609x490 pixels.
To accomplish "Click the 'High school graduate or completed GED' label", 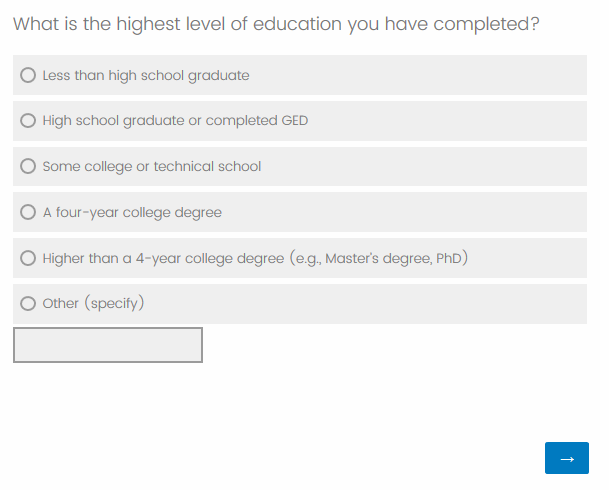I will coord(175,121).
